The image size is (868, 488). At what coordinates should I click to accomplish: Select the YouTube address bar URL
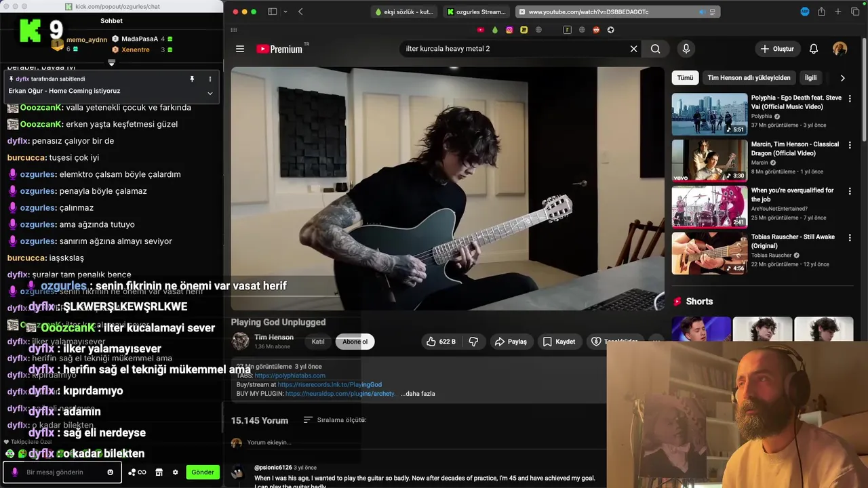coord(588,12)
